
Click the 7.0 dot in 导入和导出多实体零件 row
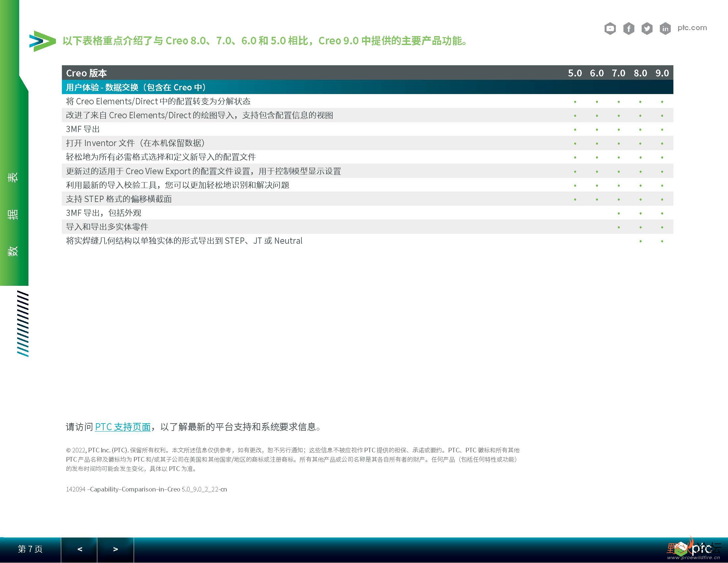(x=619, y=228)
